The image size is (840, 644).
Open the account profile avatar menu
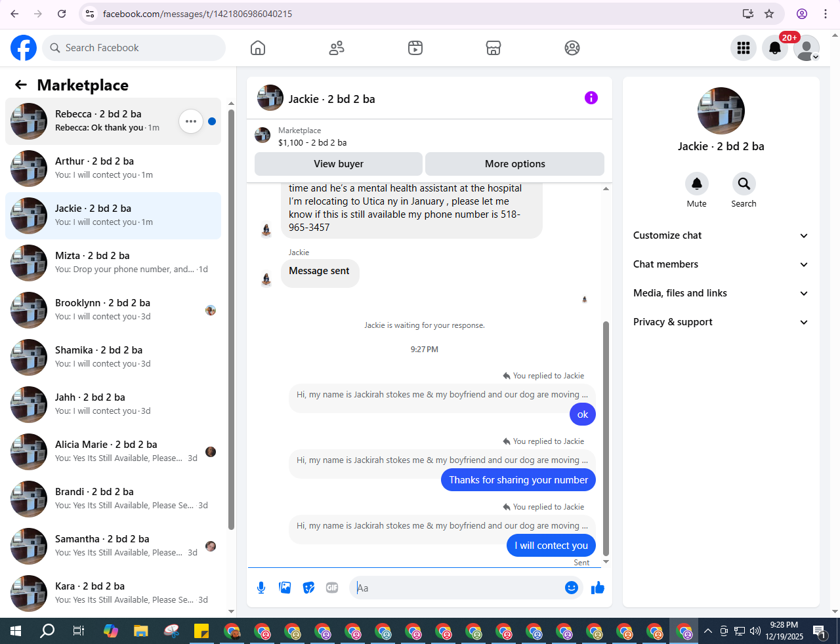807,48
